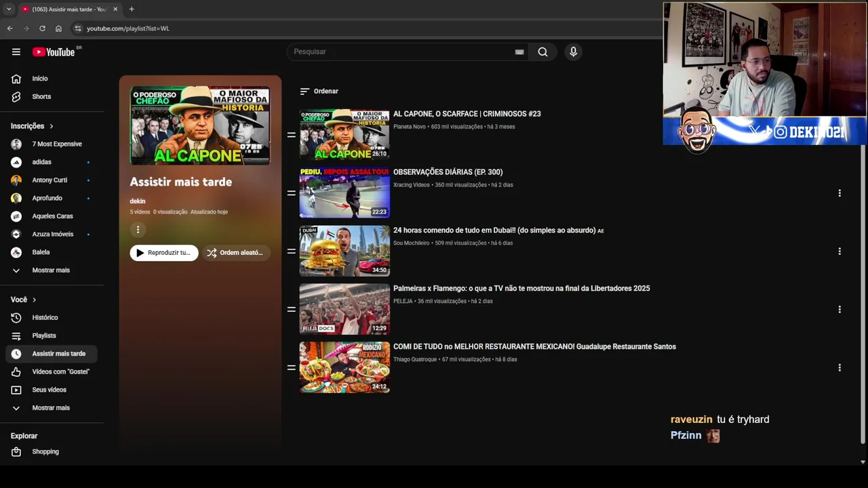Open playlist more options three-dot menu
The width and height of the screenshot is (868, 488).
138,230
